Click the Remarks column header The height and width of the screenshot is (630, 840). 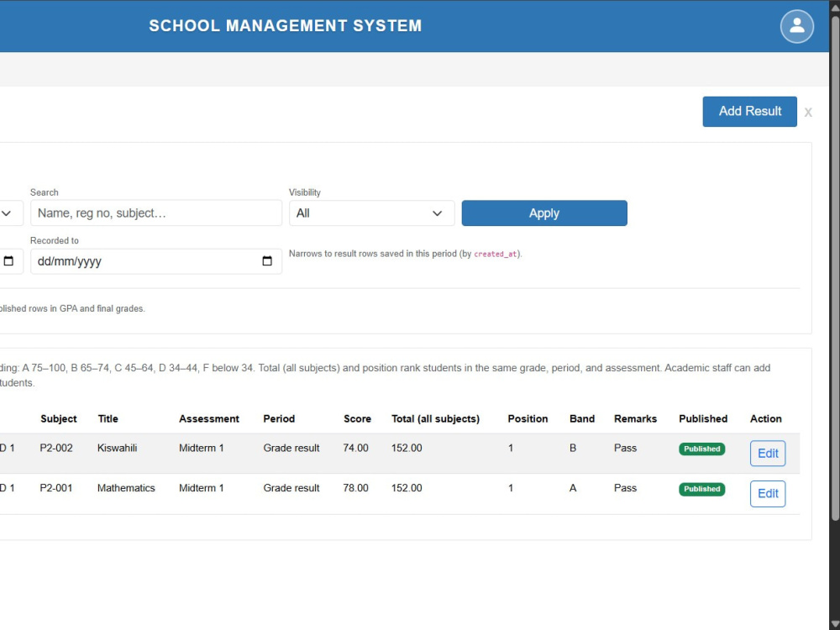tap(635, 419)
